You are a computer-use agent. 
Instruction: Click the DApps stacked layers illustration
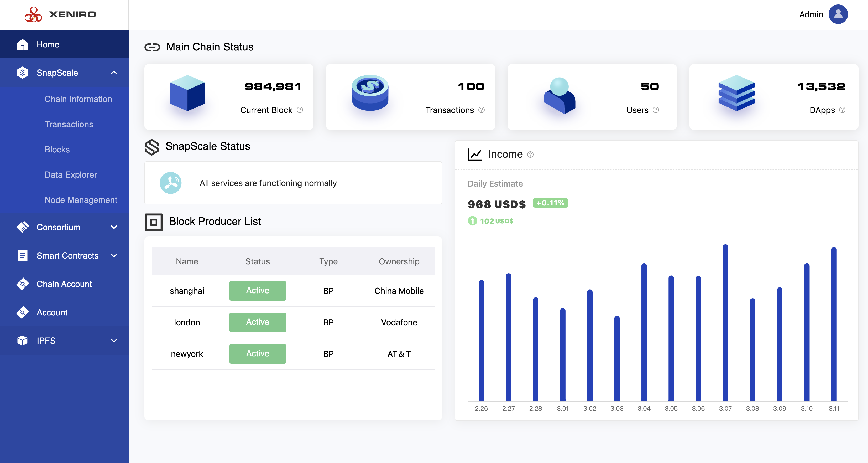tap(736, 93)
